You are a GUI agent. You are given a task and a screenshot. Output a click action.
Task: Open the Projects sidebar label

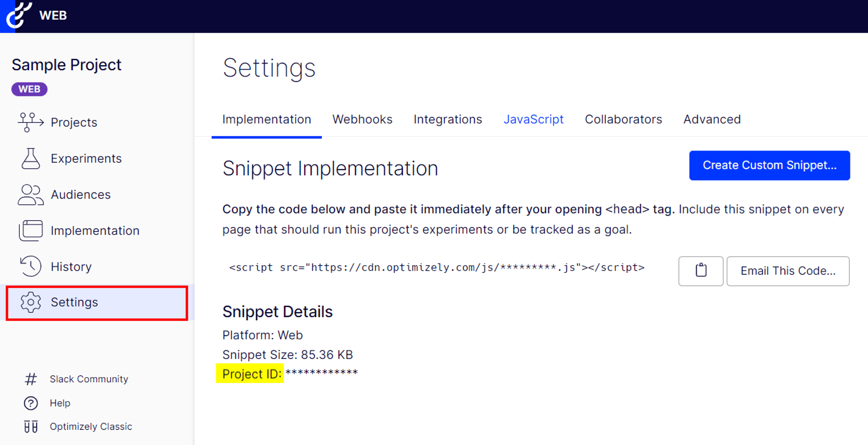(74, 122)
